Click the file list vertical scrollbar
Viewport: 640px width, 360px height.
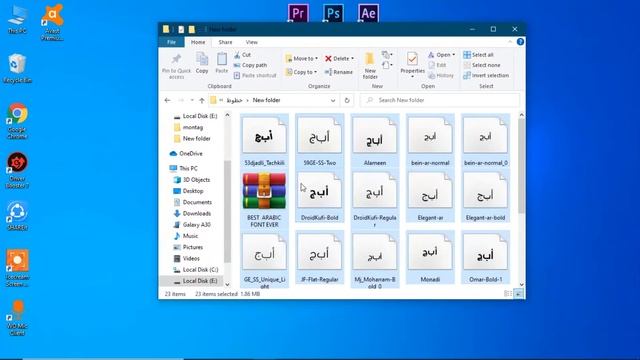pyautogui.click(x=521, y=166)
